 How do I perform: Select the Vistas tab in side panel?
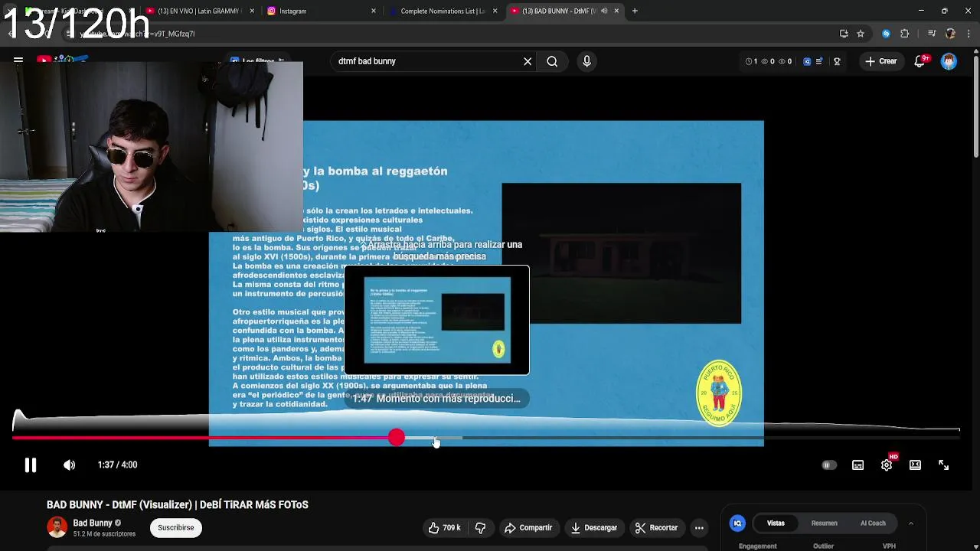776,523
